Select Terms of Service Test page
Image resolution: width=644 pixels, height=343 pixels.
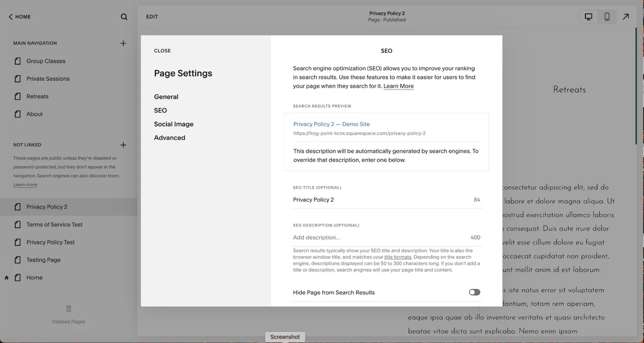point(54,225)
